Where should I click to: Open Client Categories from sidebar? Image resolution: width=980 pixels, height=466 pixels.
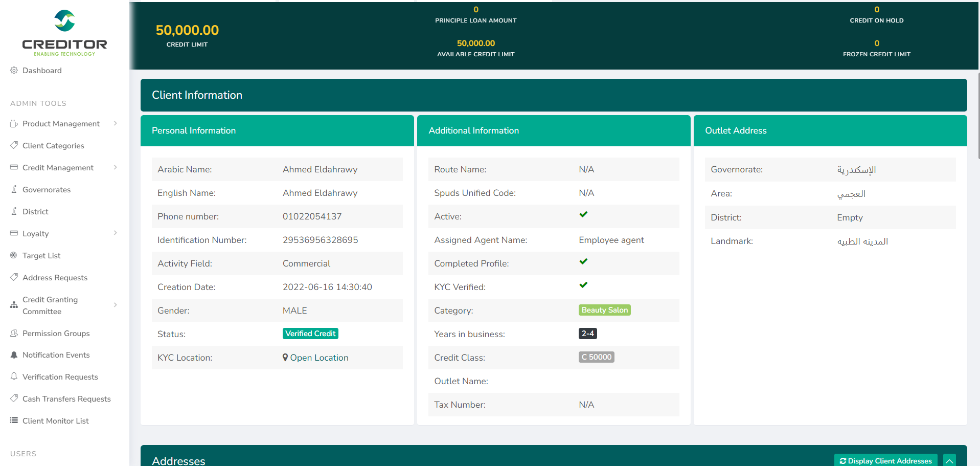pyautogui.click(x=53, y=146)
